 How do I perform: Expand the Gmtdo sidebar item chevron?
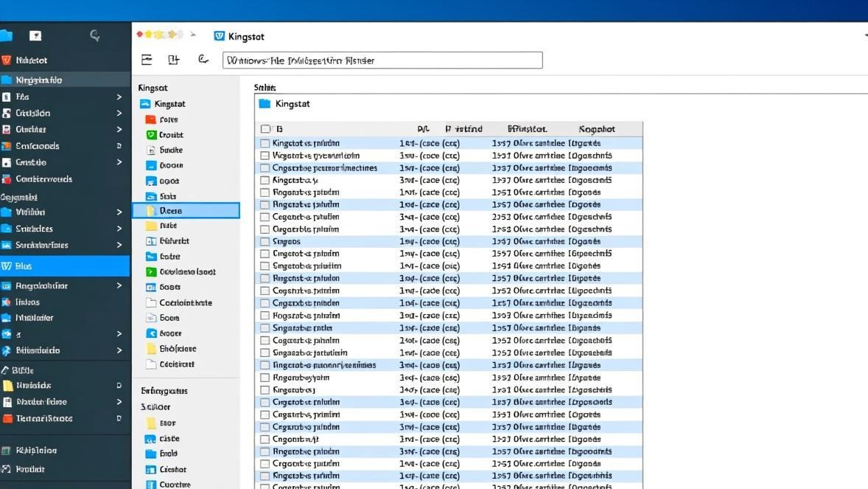click(x=119, y=162)
